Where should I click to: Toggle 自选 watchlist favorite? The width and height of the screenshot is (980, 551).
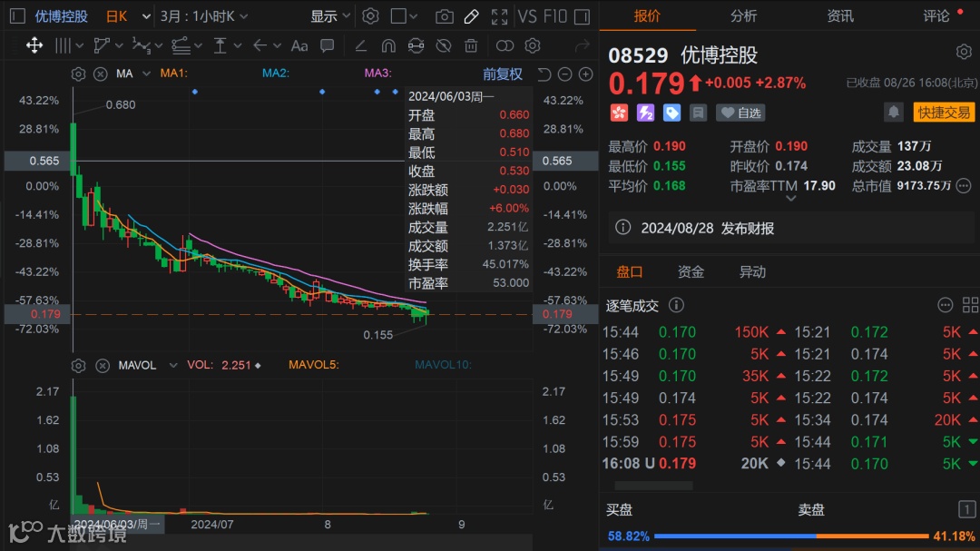740,113
